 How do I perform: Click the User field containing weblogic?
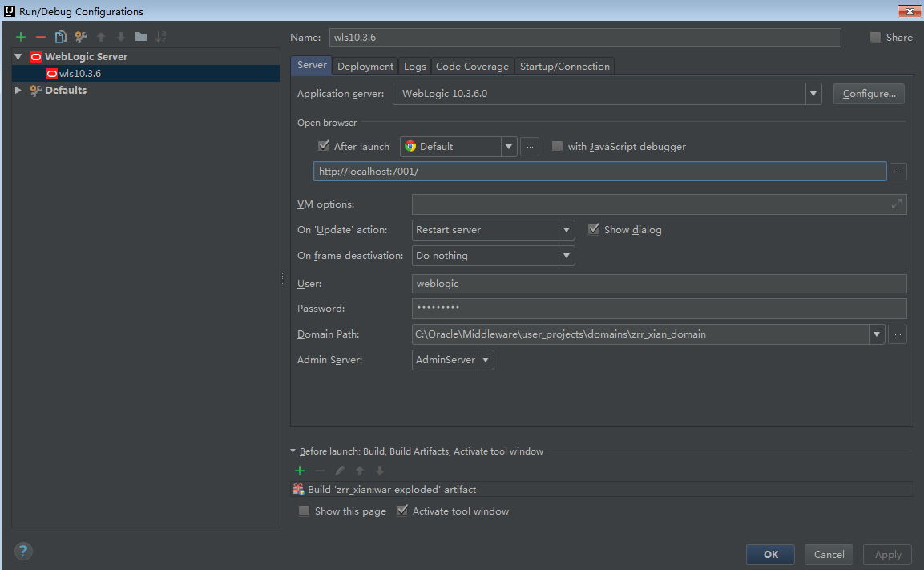click(659, 284)
